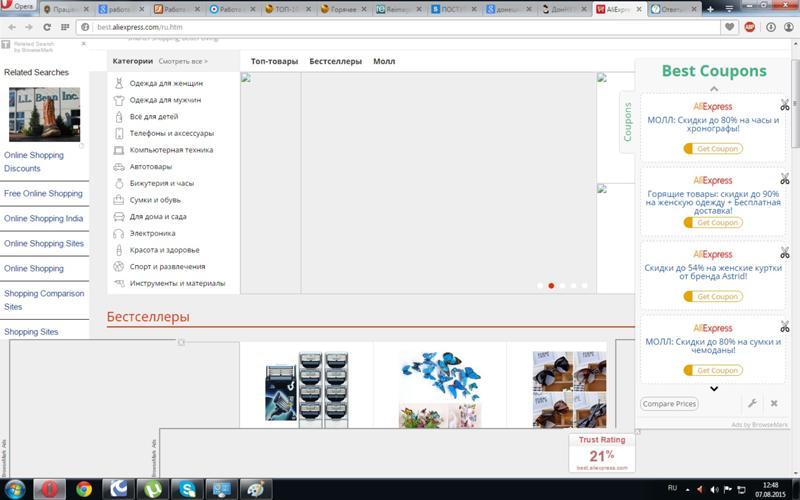The height and width of the screenshot is (500, 800).
Task: Open Free Online Shopping related search
Action: [x=43, y=193]
